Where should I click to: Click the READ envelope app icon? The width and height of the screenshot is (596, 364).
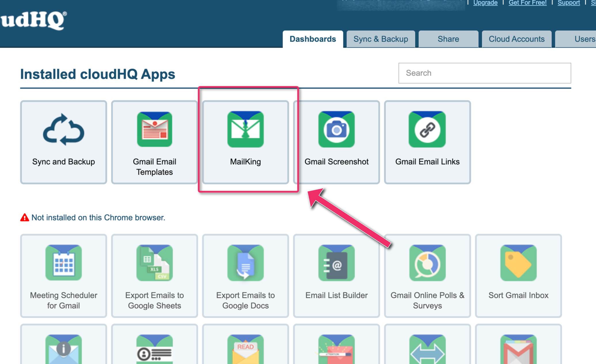246,349
